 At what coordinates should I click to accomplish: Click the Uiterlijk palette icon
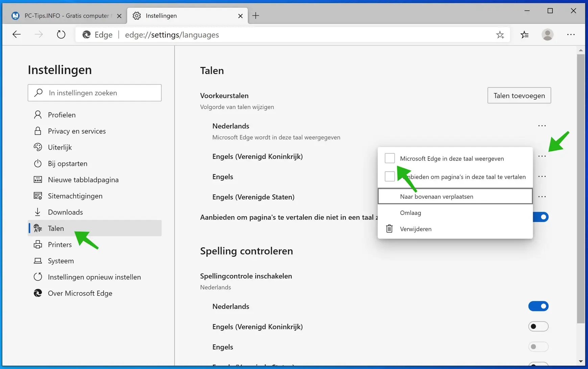pos(38,147)
